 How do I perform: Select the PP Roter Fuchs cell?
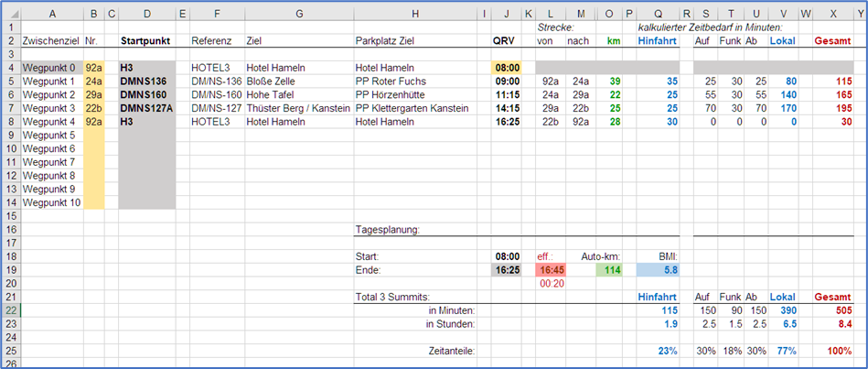click(x=415, y=81)
